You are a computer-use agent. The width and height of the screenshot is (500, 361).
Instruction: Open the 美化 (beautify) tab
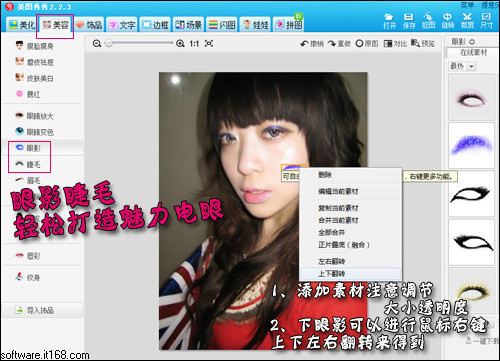pos(22,25)
